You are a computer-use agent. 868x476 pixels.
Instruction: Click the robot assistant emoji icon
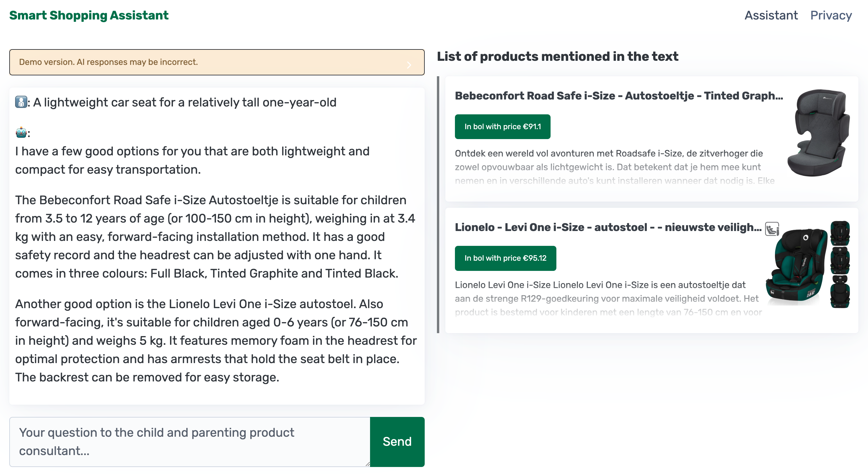click(21, 133)
